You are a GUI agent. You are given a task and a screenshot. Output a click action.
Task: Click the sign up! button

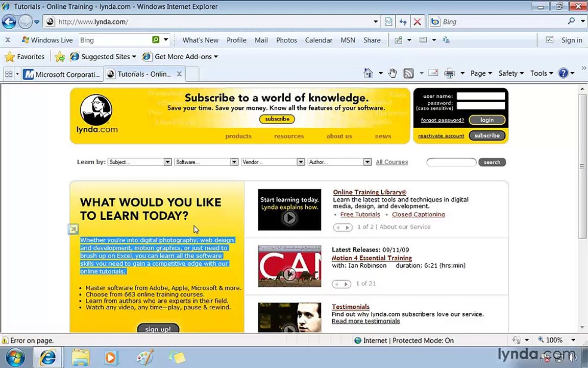click(x=158, y=328)
